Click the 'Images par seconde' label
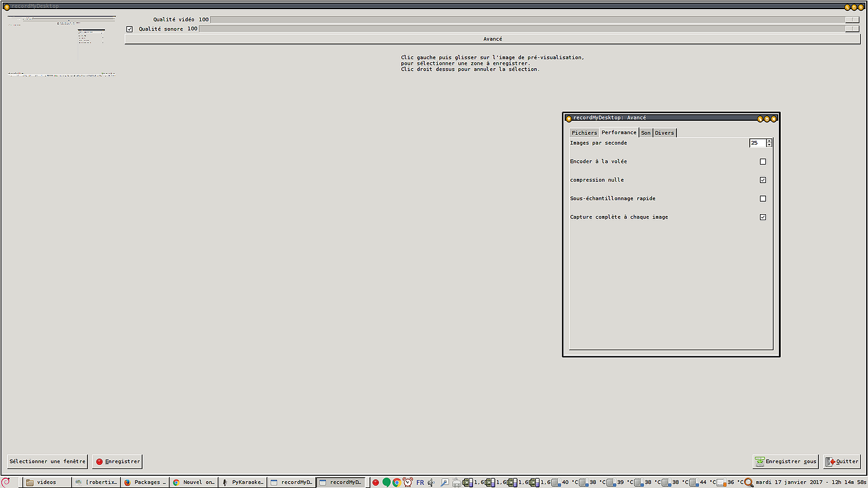This screenshot has width=868, height=488. (598, 143)
